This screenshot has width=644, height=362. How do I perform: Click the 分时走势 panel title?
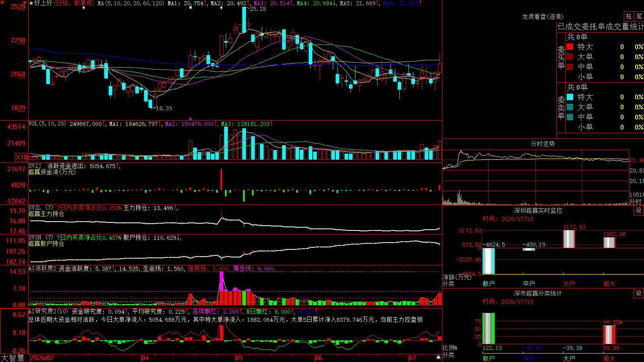click(x=543, y=144)
